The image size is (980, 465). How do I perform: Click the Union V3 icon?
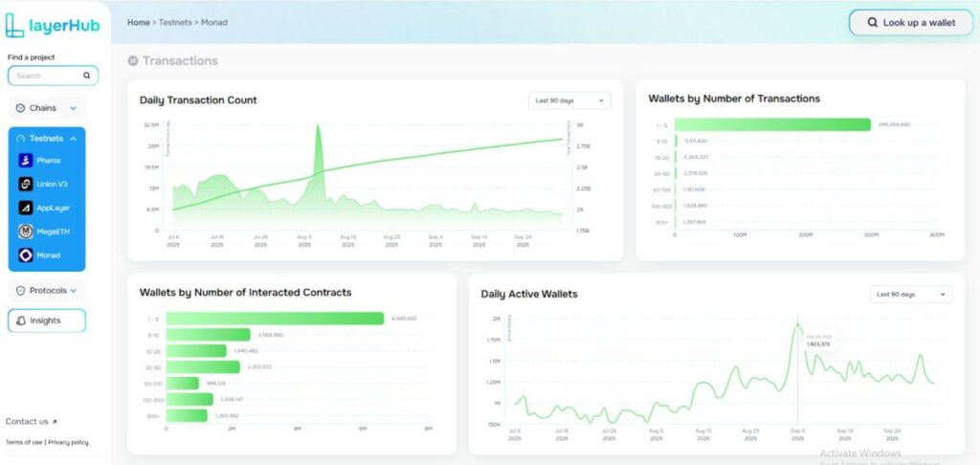click(x=26, y=184)
